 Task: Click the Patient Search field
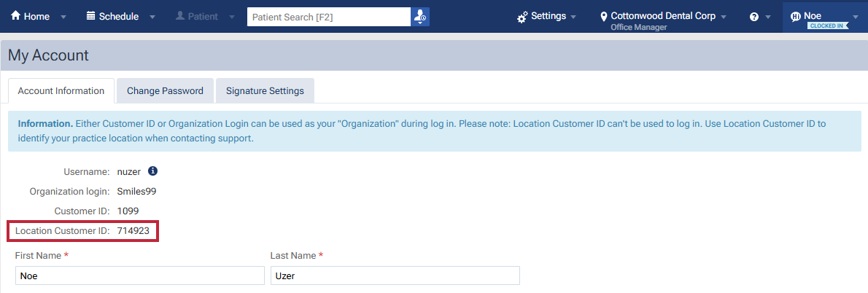click(329, 17)
